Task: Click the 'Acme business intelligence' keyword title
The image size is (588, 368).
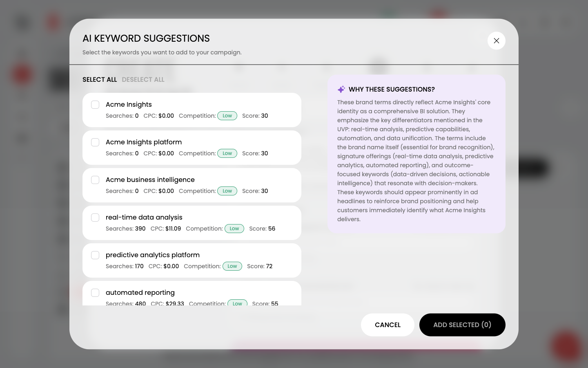Action: click(150, 180)
